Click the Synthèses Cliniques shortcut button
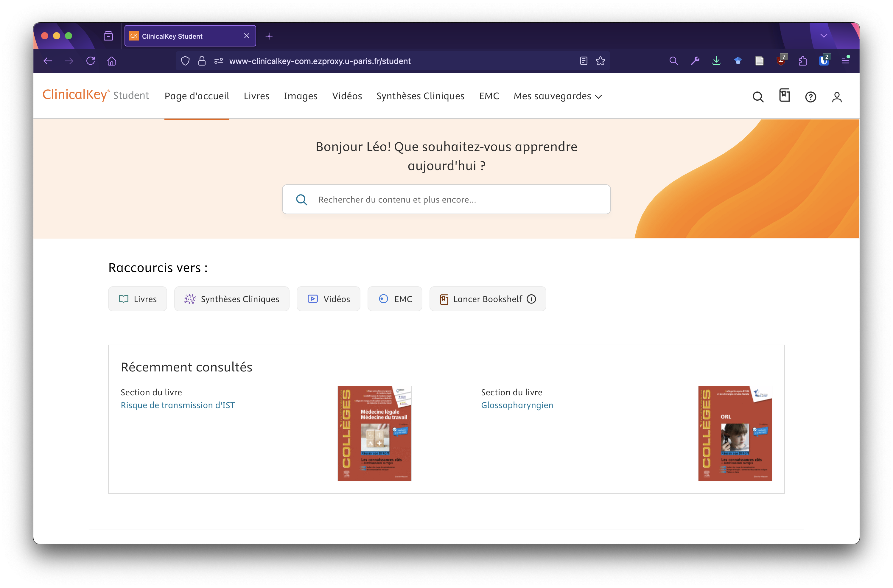The height and width of the screenshot is (588, 893). (x=231, y=299)
